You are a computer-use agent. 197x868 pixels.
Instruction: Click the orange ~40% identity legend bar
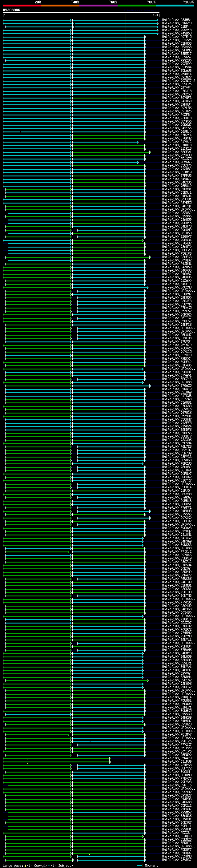click(x=60, y=6)
